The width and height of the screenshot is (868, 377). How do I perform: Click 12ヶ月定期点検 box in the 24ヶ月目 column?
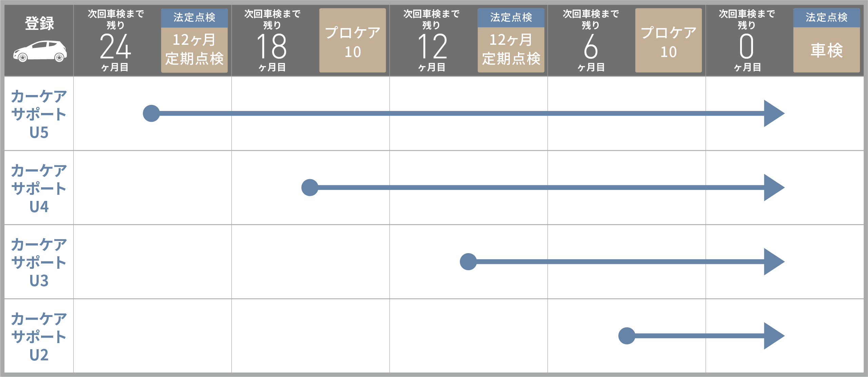[x=194, y=50]
